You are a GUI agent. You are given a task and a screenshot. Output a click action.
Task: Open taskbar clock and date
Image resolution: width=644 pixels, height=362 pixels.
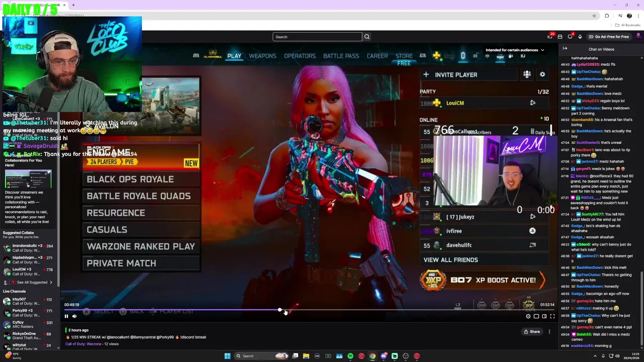[x=631, y=356]
